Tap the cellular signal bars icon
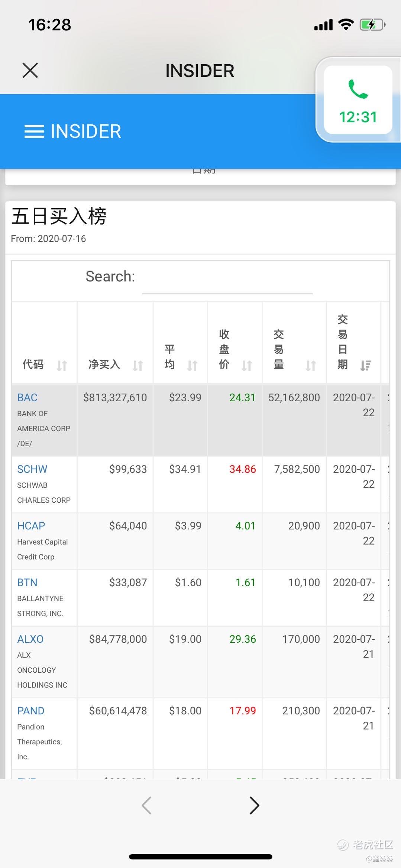 323,25
